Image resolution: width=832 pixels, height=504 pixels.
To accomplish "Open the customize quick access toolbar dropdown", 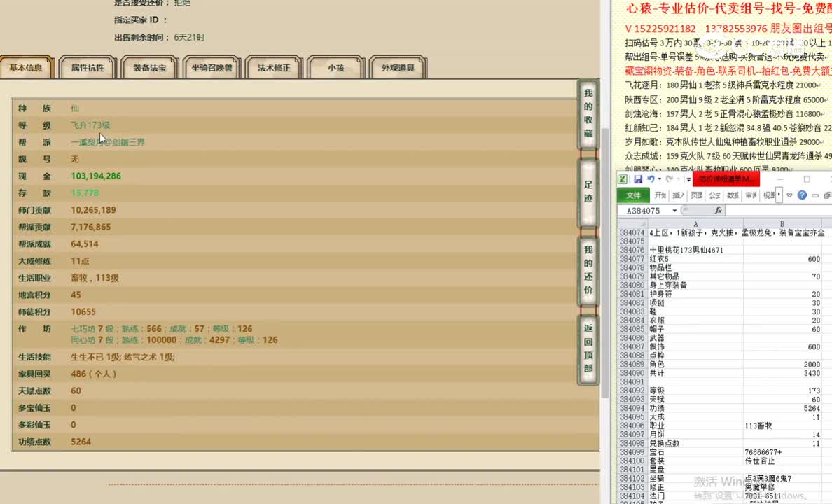I will coord(688,179).
